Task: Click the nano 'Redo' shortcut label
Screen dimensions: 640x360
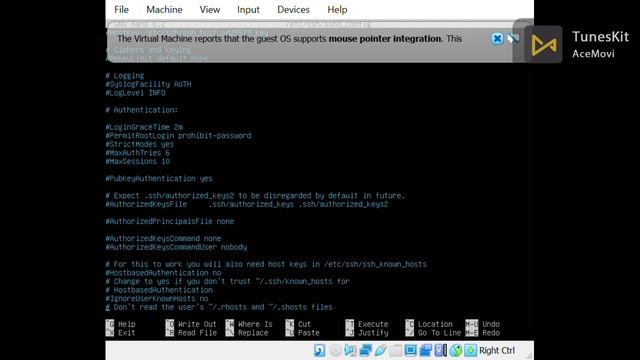Action: 491,333
